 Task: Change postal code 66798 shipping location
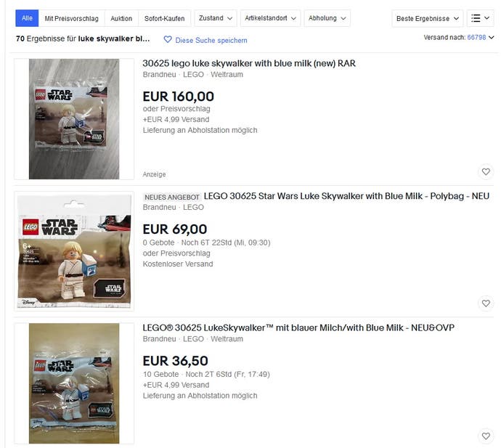[476, 37]
